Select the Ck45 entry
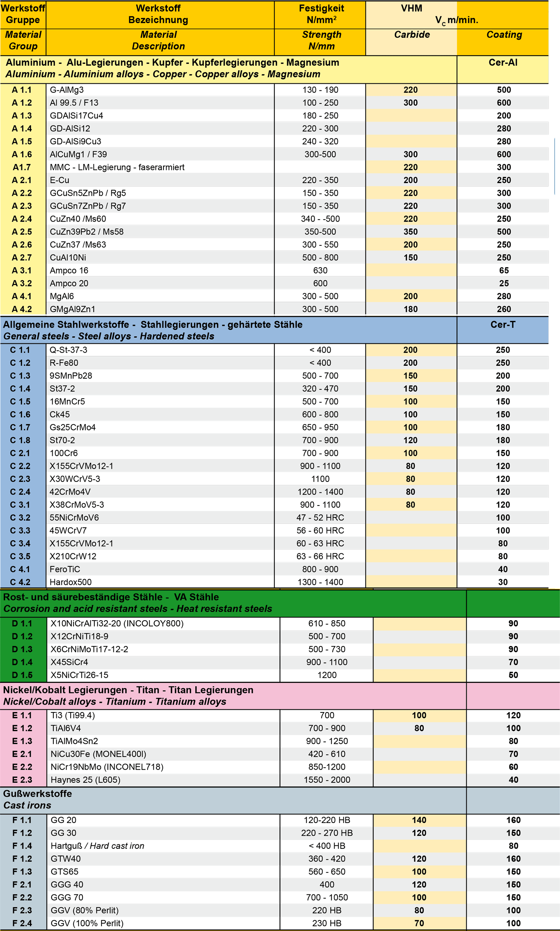 pos(60,414)
